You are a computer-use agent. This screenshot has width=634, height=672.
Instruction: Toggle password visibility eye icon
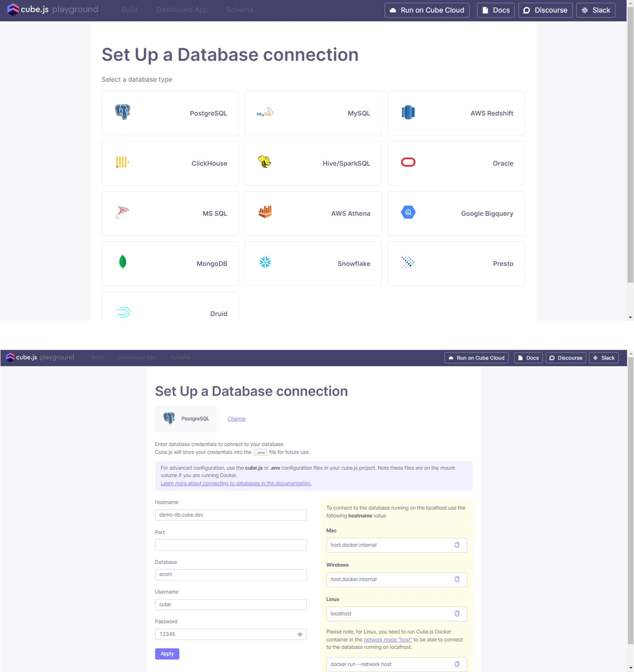(x=300, y=635)
